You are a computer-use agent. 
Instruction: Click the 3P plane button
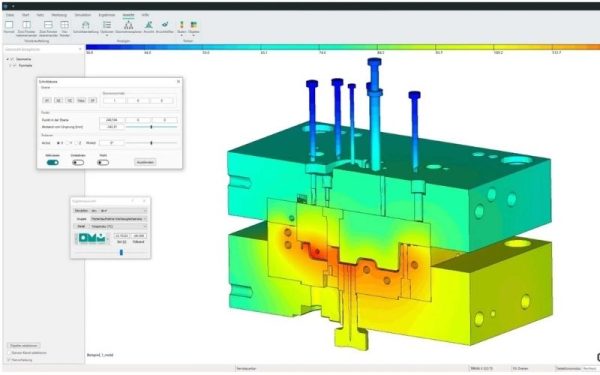[x=93, y=100]
